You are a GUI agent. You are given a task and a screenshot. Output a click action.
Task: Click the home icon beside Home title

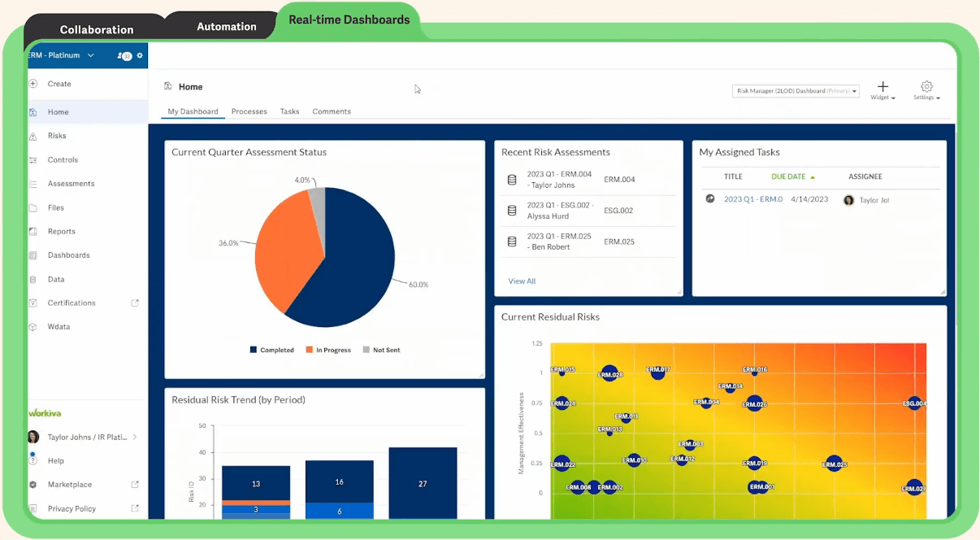(167, 86)
